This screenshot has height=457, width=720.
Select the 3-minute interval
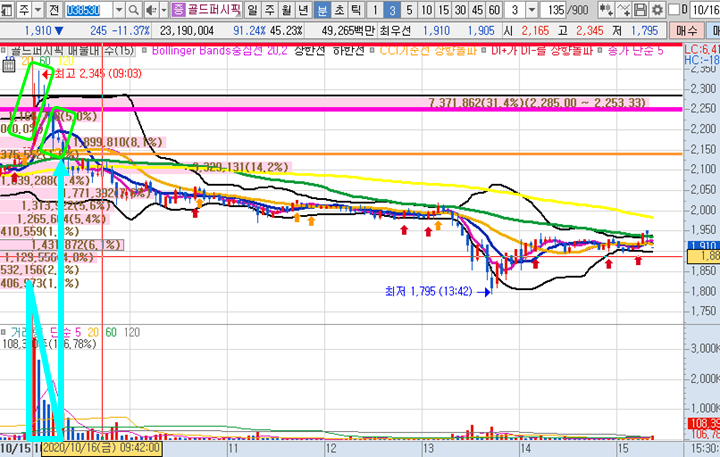pos(392,10)
